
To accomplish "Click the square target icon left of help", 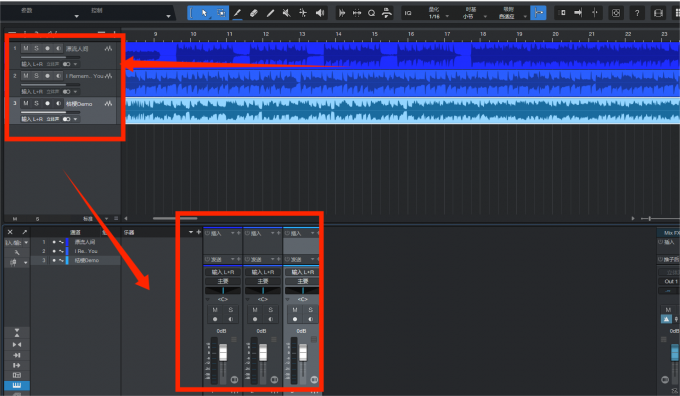I will point(616,13).
